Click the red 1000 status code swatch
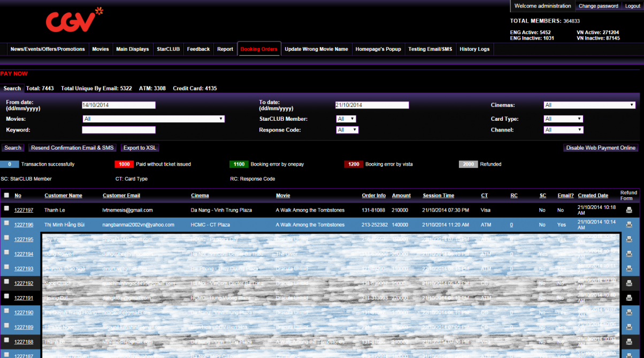The image size is (644, 358). point(124,164)
